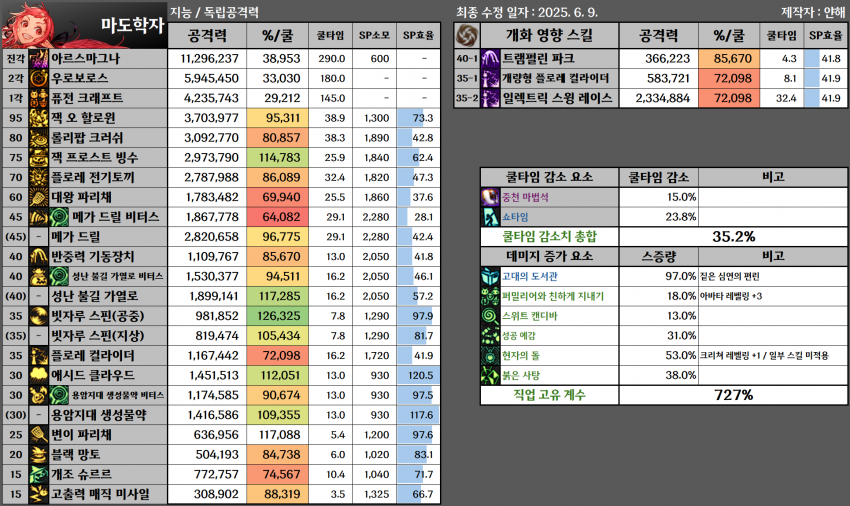This screenshot has height=506, width=850.
Task: Click the 트램펄린 파크 skill icon
Action: pos(490,59)
